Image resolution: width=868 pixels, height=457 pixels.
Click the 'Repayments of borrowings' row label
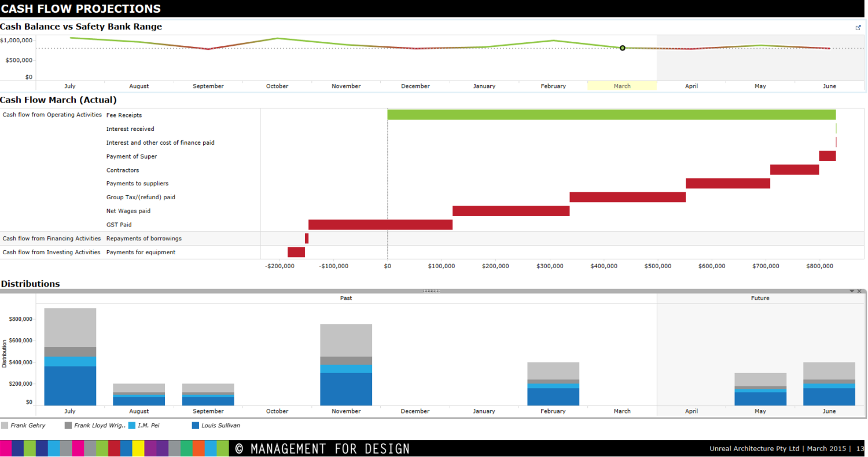(x=144, y=239)
